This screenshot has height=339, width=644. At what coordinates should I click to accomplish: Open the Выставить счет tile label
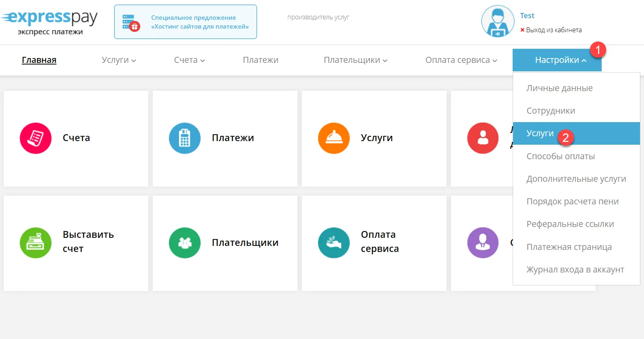pyautogui.click(x=88, y=241)
